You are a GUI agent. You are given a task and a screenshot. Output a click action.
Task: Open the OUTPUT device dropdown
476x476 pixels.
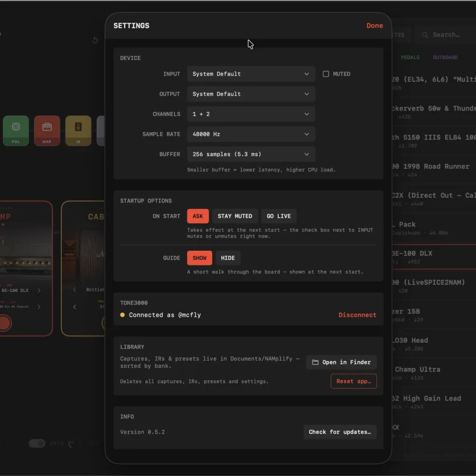coord(251,94)
